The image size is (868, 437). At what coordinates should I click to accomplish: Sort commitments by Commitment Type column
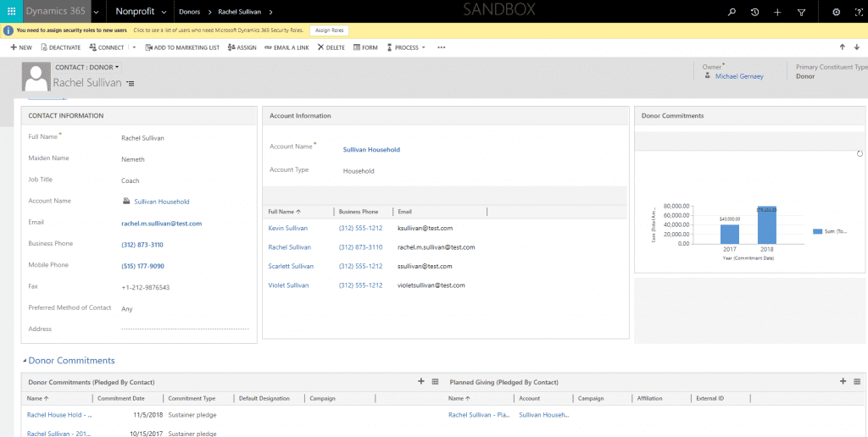tap(192, 398)
